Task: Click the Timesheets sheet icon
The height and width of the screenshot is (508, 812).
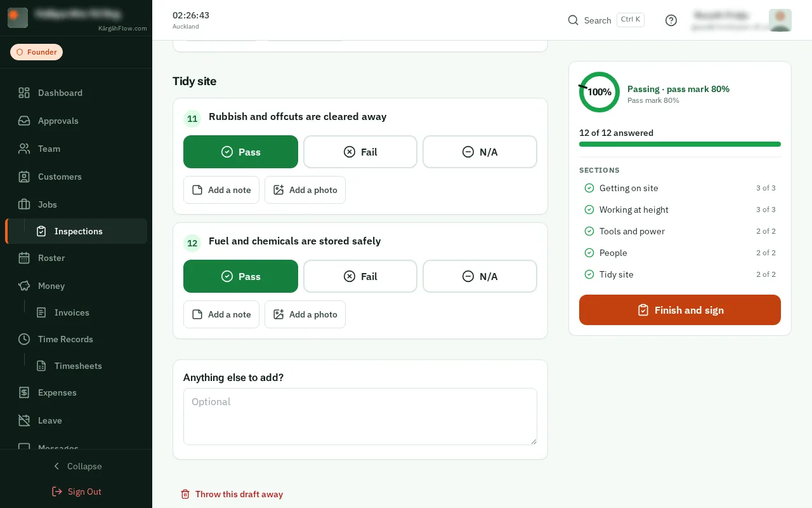Action: [x=41, y=366]
